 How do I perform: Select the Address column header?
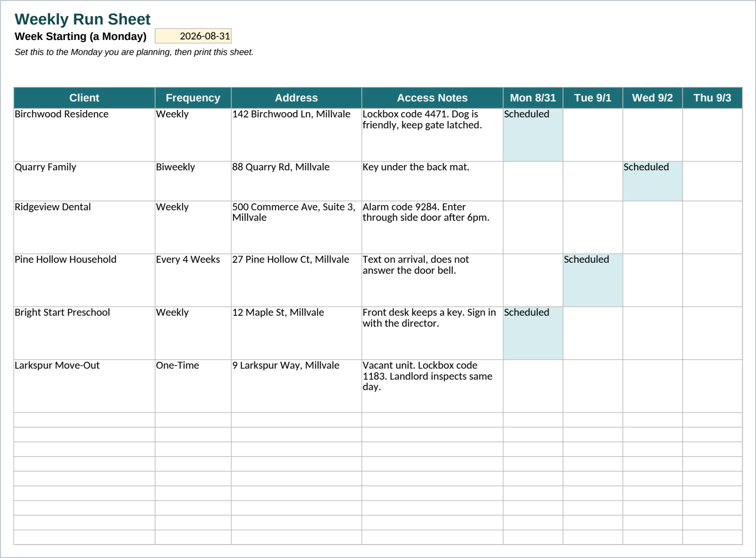tap(296, 98)
